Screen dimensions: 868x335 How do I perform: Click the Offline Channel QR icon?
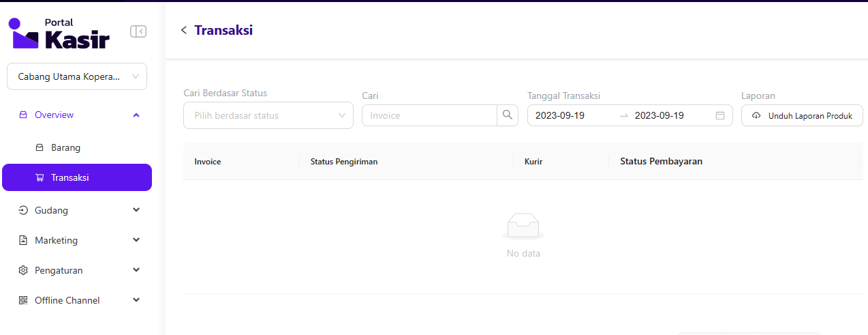pyautogui.click(x=23, y=300)
